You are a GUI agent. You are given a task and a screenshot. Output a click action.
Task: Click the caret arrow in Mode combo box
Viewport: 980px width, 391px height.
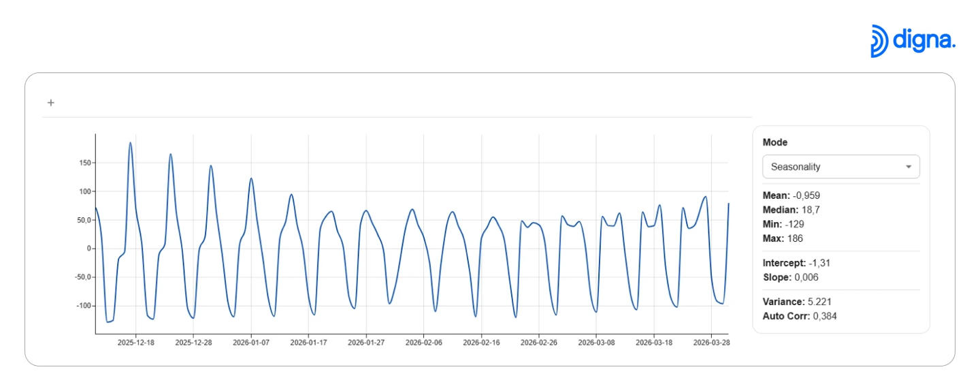(x=908, y=167)
